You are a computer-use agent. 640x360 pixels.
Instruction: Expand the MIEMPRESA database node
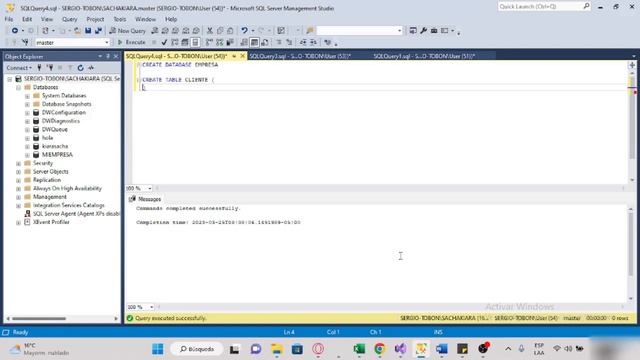coord(27,155)
